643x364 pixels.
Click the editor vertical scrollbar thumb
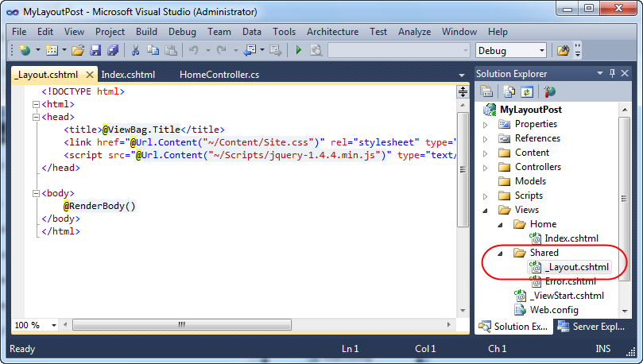[x=463, y=169]
